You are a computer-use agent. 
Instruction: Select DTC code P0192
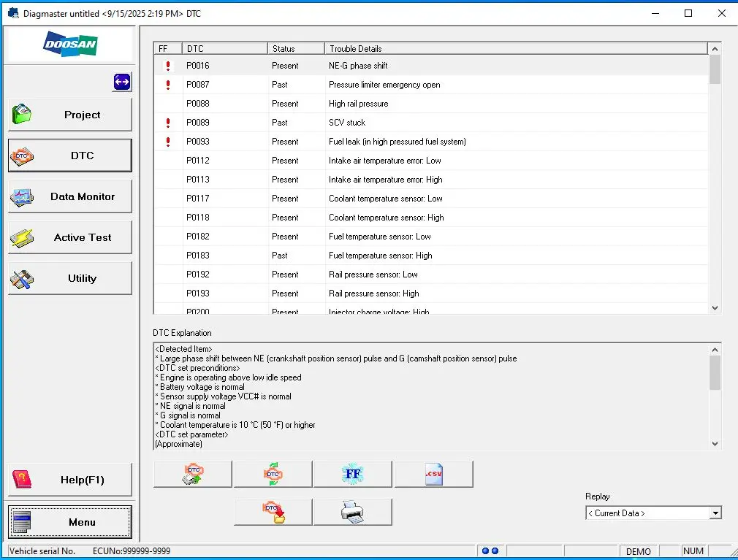click(x=198, y=275)
